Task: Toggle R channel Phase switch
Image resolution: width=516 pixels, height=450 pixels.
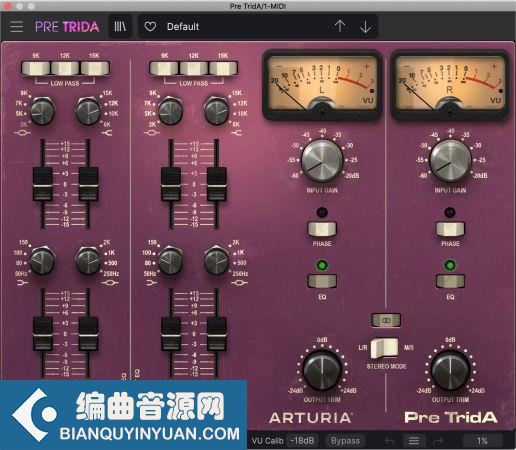Action: (450, 229)
